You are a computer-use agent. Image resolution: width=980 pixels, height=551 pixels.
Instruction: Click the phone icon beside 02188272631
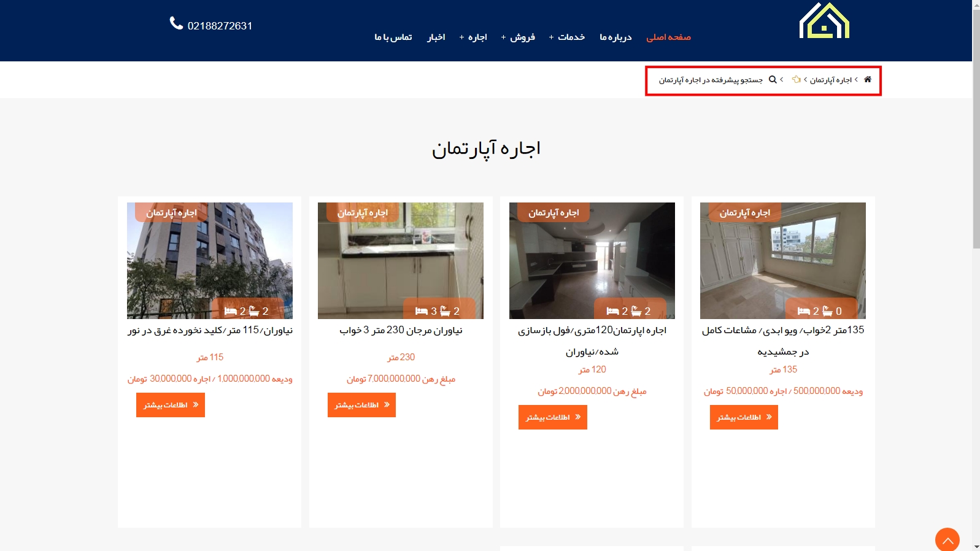pyautogui.click(x=176, y=23)
